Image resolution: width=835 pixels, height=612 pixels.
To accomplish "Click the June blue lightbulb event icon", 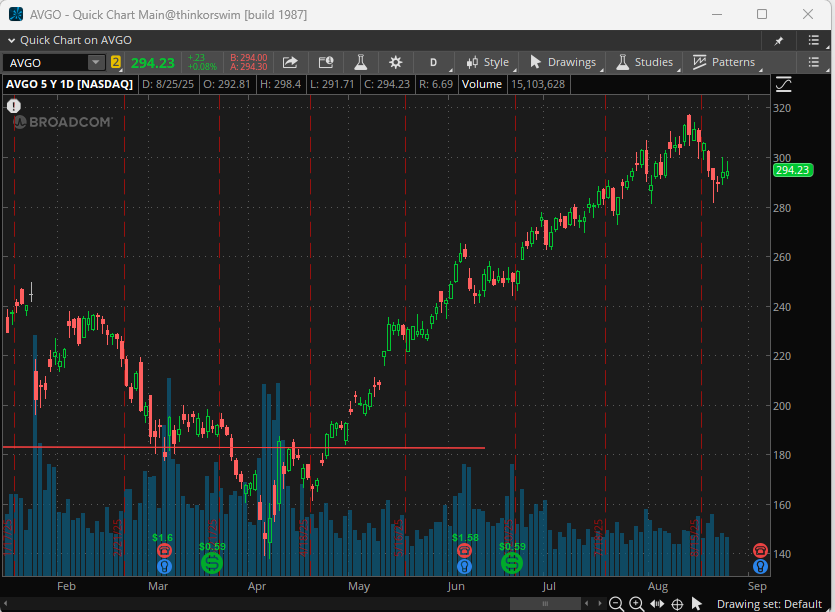I will coord(464,566).
